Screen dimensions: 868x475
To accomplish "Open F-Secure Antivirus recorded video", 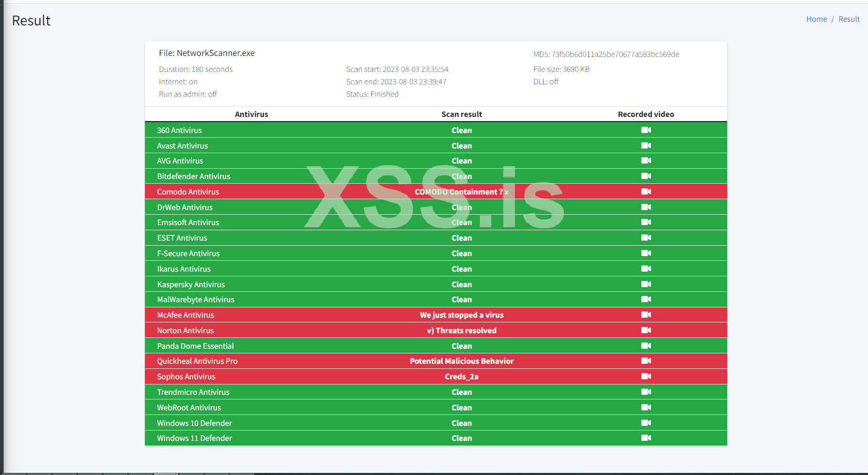I will (x=646, y=253).
